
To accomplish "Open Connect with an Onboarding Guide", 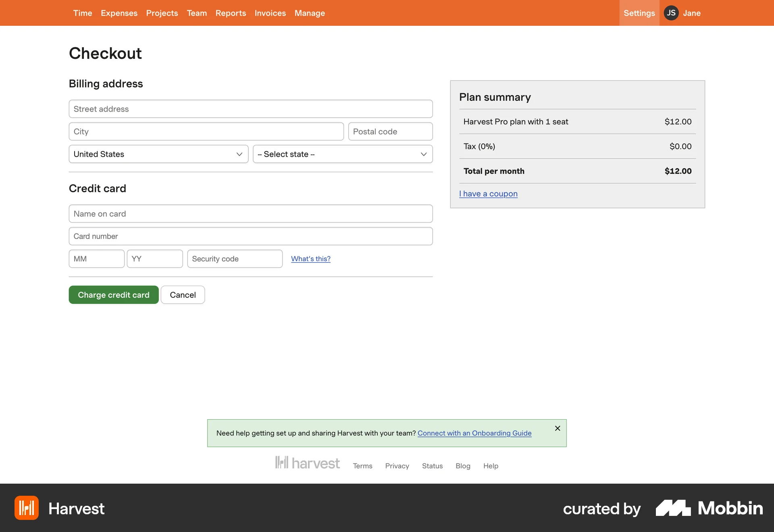I will point(474,433).
